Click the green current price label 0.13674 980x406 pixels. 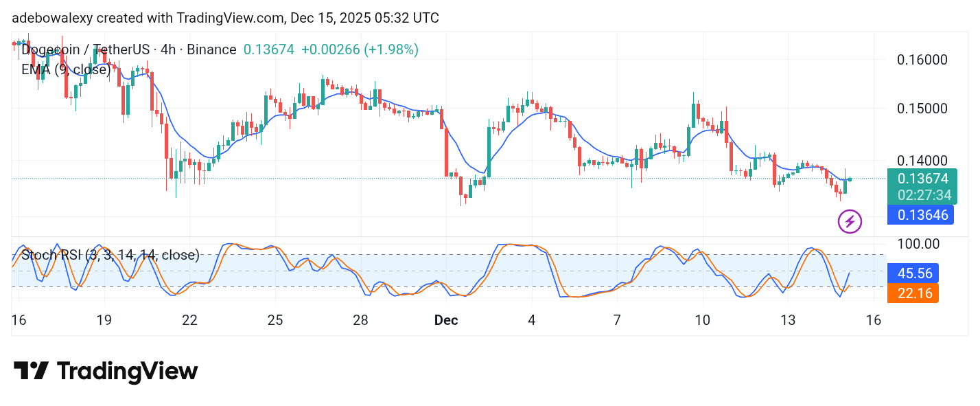[x=922, y=179]
